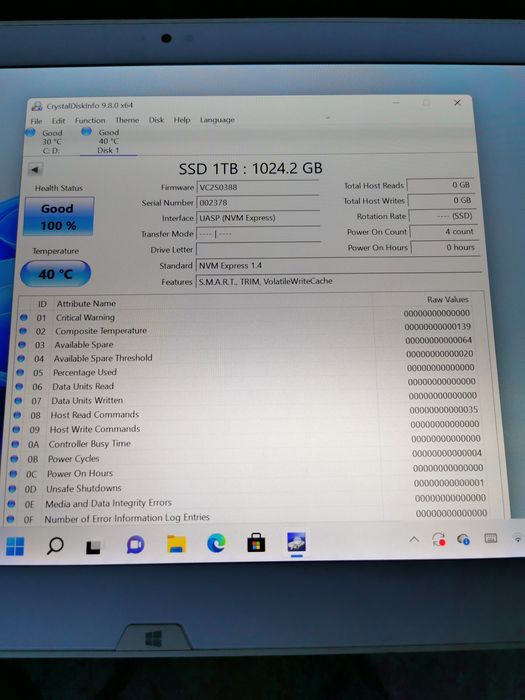Click the Features field with S.M.A.R.T., TRIM
525x700 pixels.
(x=339, y=281)
